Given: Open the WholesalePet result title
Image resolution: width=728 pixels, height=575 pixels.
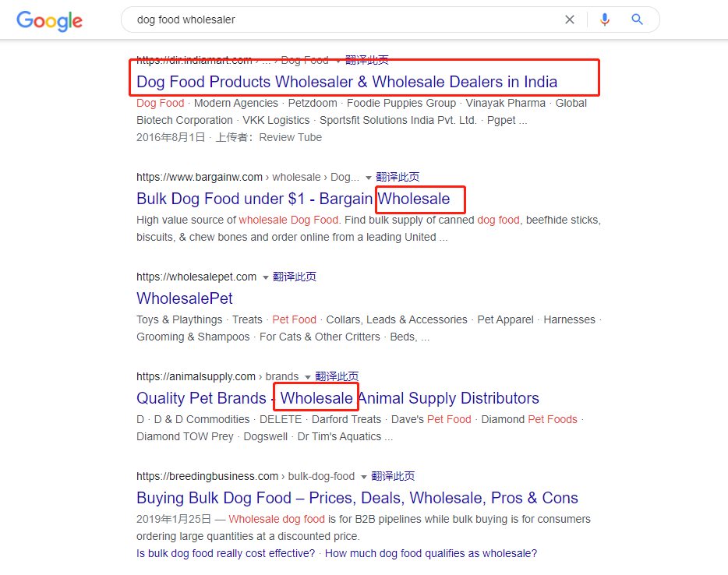Looking at the screenshot, I should click(x=185, y=298).
